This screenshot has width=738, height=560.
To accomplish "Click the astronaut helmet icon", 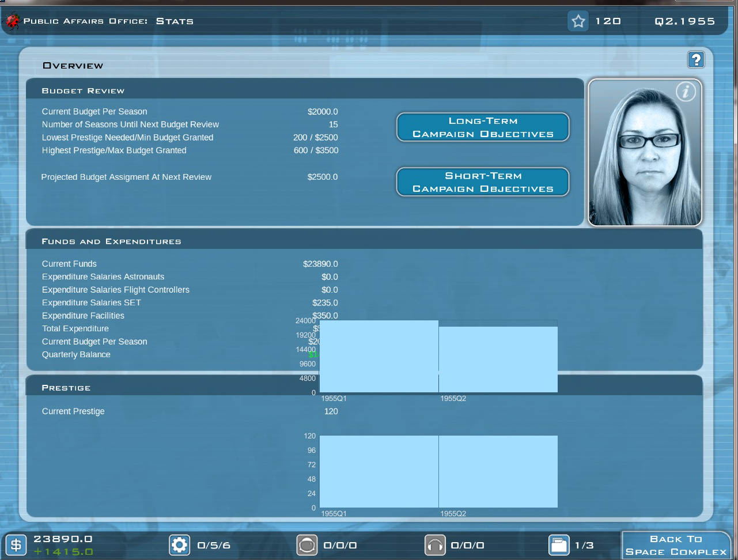I will click(x=307, y=544).
